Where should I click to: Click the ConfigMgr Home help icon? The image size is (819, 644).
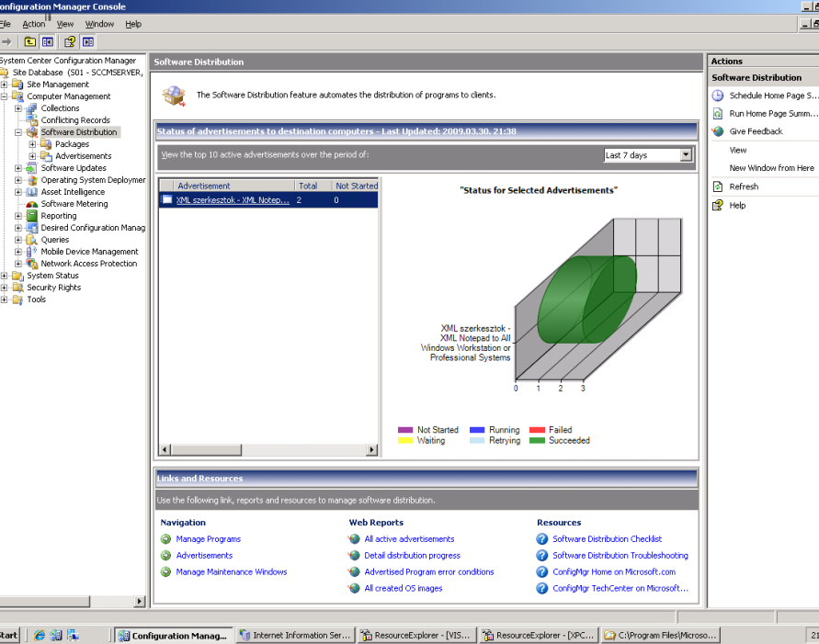point(542,572)
